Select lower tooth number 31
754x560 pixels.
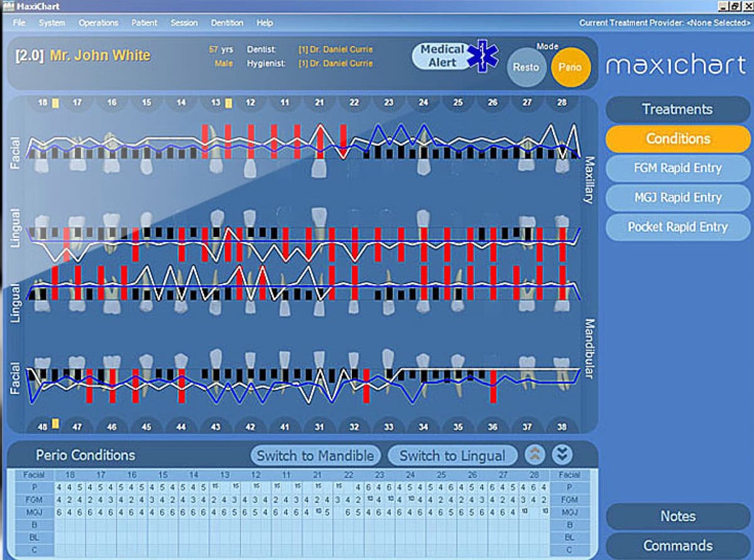319,427
